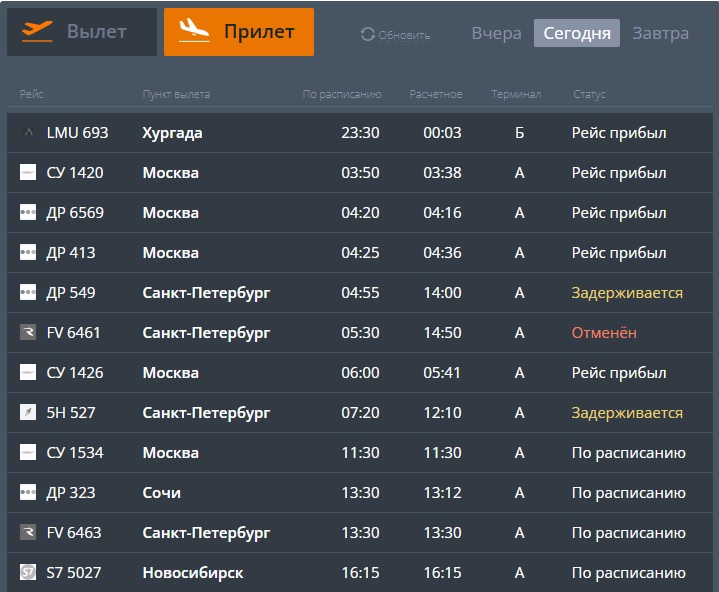Click estimated time 13:12 for ДР 323
719x592 pixels.
click(x=442, y=492)
